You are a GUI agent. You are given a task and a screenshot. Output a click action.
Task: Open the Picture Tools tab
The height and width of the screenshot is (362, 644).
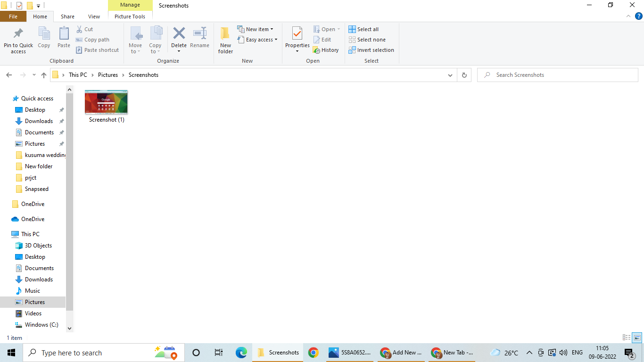[x=130, y=16]
